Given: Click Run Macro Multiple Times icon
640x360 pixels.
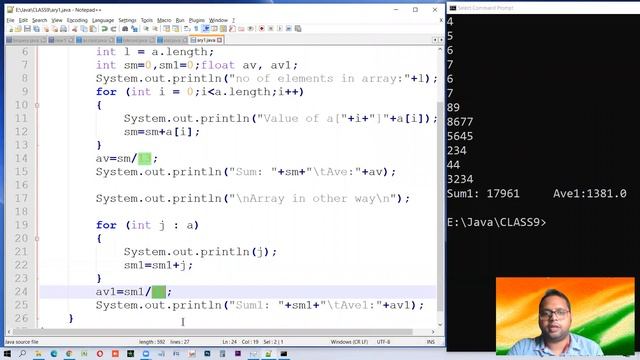Looking at the screenshot, I should coord(289,29).
